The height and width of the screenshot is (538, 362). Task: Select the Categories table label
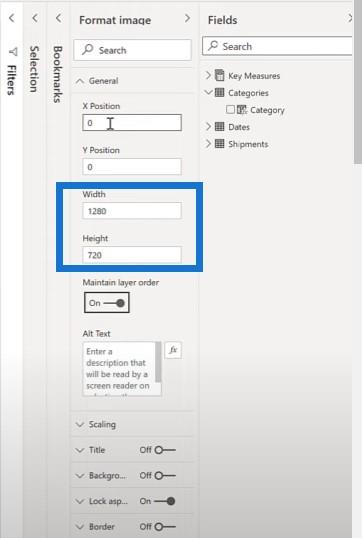pos(248,93)
